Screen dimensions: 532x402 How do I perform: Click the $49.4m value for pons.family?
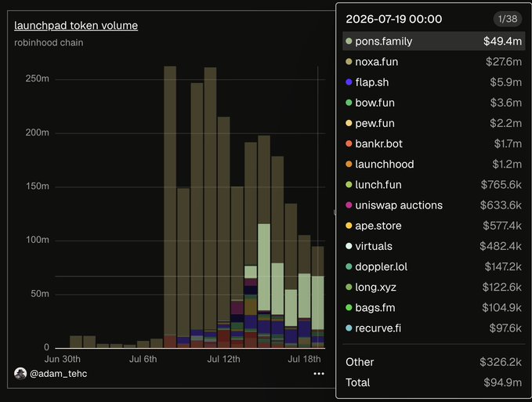pos(502,41)
